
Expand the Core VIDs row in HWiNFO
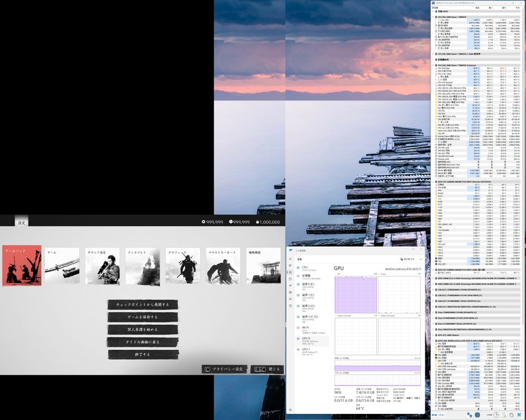pos(436,20)
